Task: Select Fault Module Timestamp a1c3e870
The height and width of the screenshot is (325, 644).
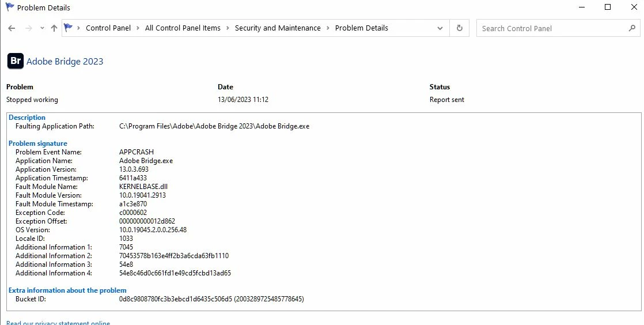Action: pos(132,204)
